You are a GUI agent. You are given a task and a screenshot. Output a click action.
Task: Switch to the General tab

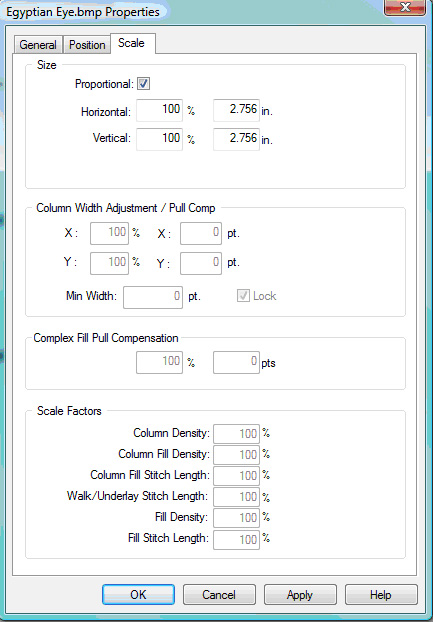pyautogui.click(x=38, y=44)
